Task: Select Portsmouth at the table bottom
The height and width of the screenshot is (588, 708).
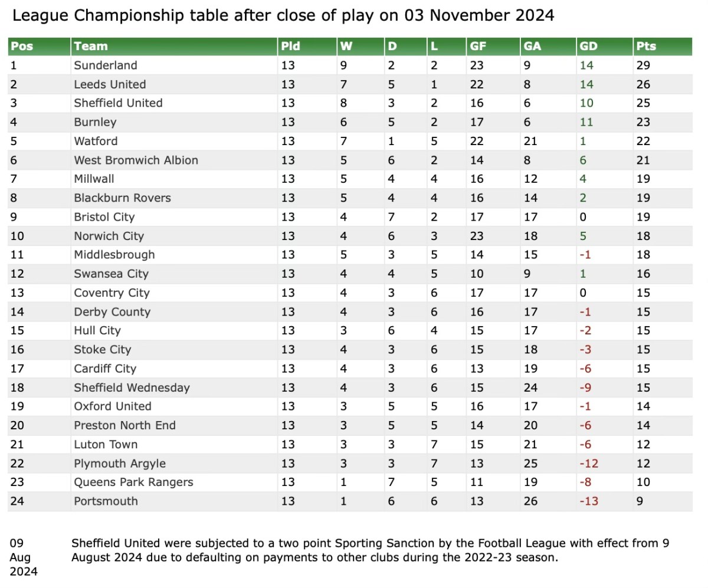Action: pos(106,501)
